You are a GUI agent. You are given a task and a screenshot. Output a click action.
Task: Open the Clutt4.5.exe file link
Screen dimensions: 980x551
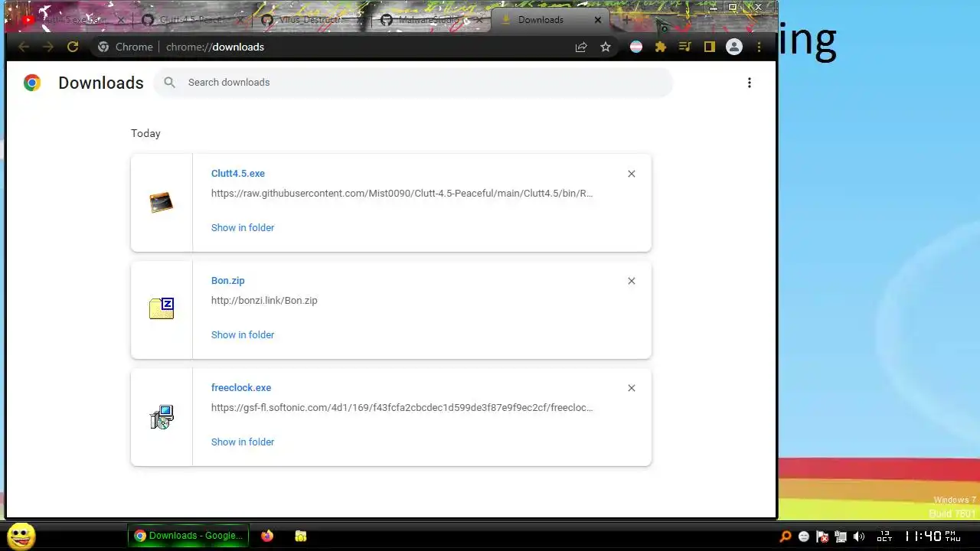[x=238, y=174]
